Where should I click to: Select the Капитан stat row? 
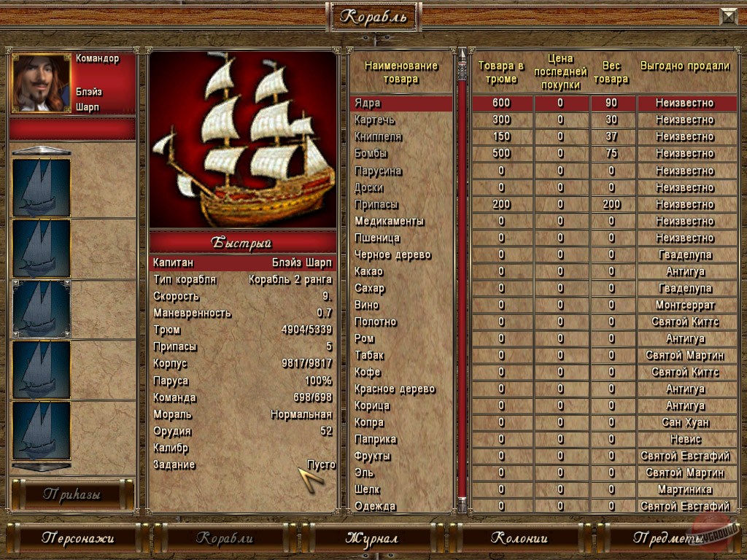click(x=243, y=262)
